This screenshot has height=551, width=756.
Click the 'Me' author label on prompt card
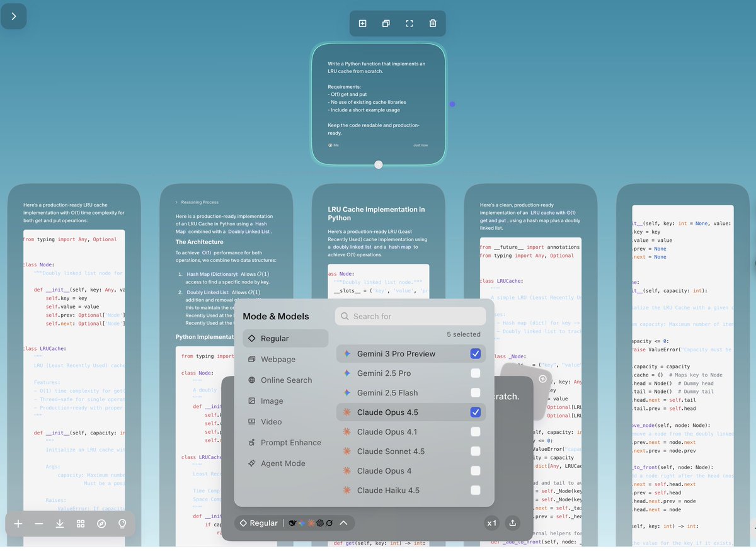tap(333, 145)
